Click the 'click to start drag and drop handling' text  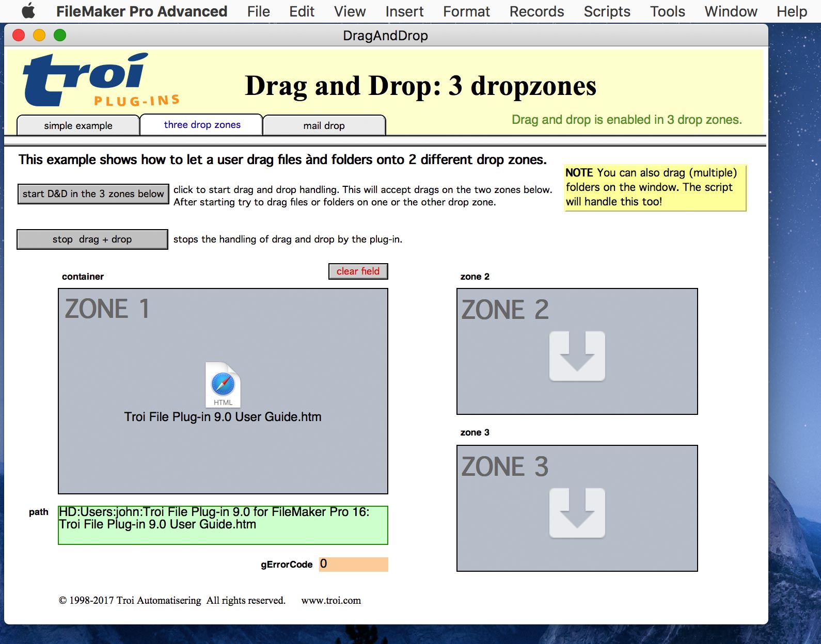tap(362, 196)
